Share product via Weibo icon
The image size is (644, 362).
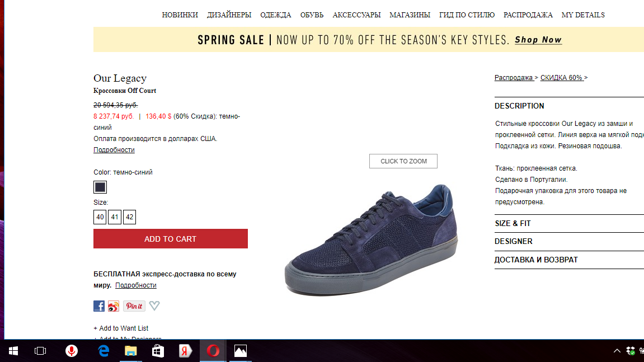pyautogui.click(x=114, y=306)
